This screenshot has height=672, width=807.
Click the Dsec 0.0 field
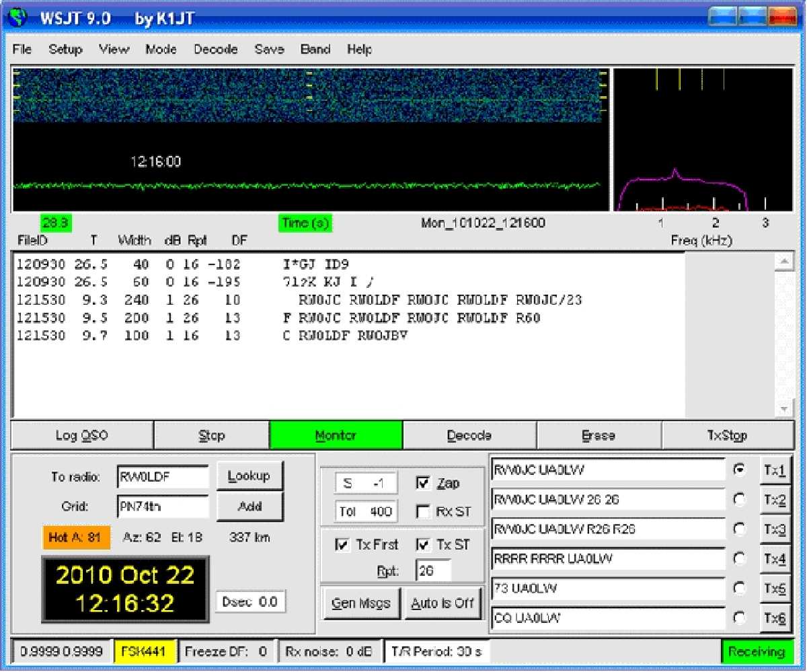[x=251, y=601]
